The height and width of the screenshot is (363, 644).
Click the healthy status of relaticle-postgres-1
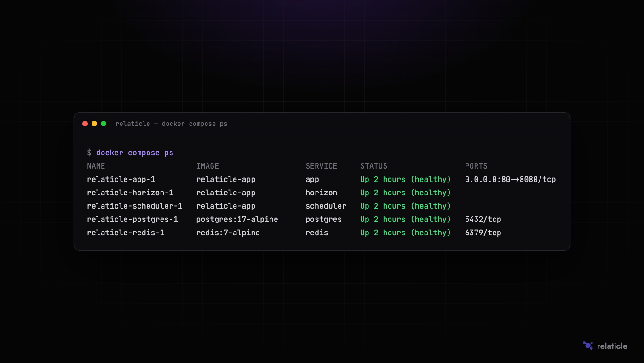(406, 219)
